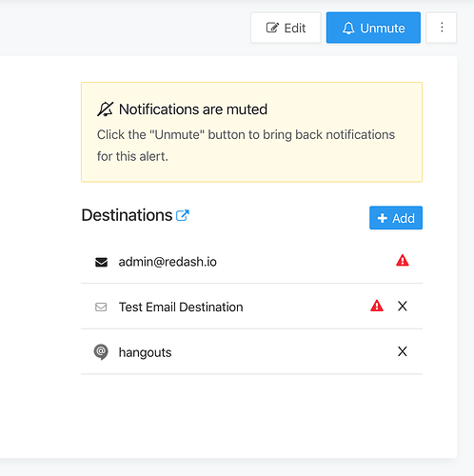Select the admin@redash.io destination row

point(251,262)
